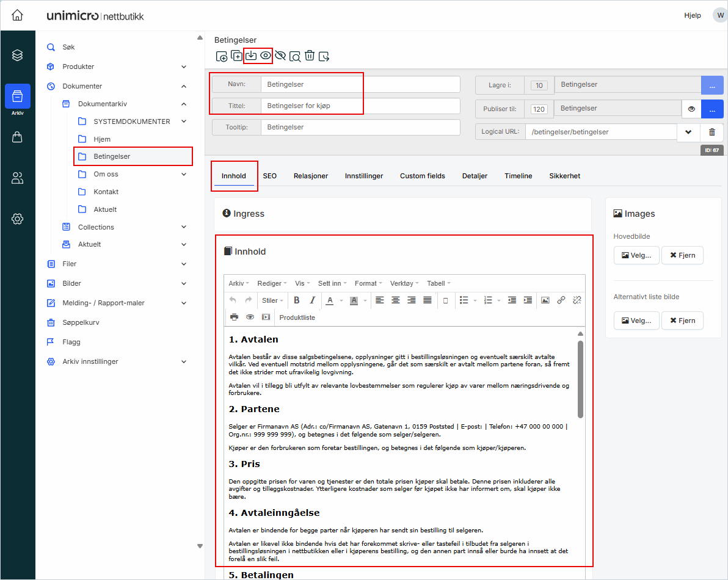728x580 pixels.
Task: Open the Format menu in editor
Action: 368,283
